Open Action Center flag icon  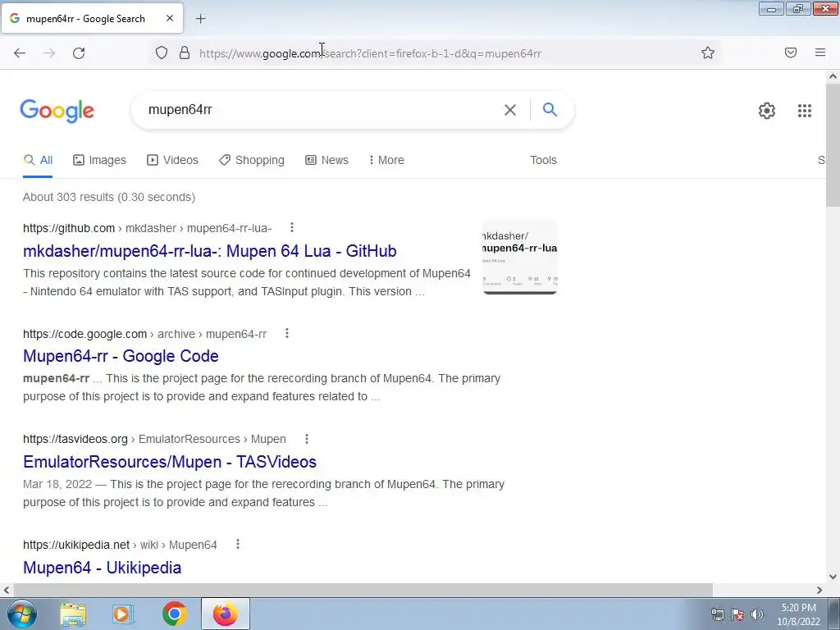point(737,614)
